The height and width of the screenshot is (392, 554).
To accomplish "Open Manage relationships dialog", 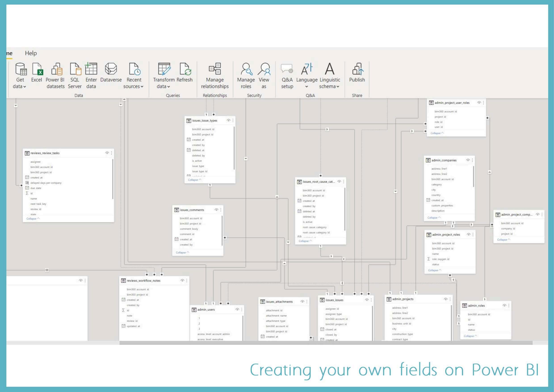I will 215,69.
